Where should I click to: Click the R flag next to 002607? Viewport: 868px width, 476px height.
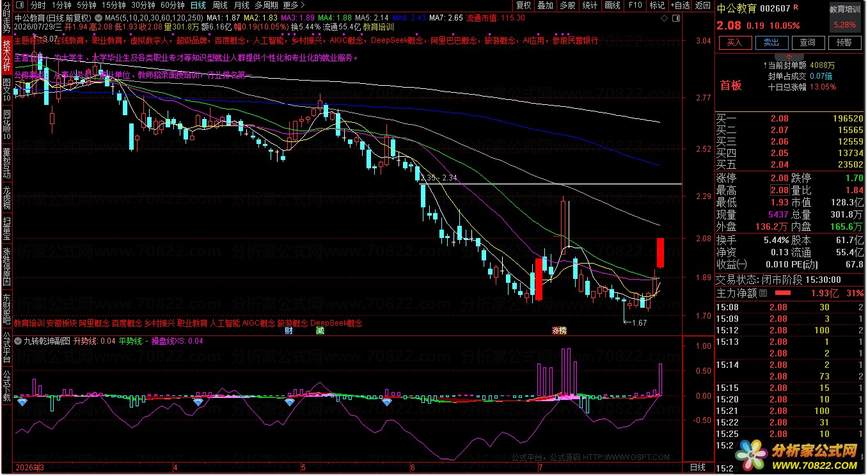click(x=796, y=8)
